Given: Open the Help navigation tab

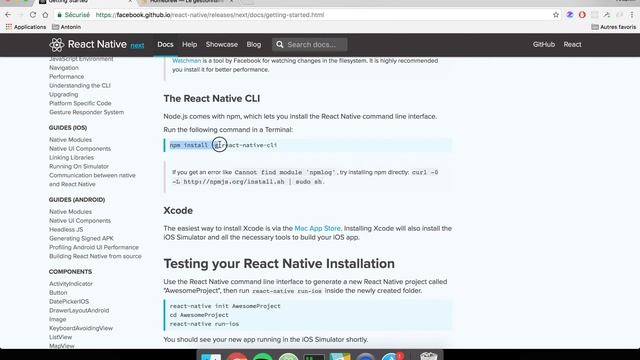Looking at the screenshot, I should pos(189,44).
